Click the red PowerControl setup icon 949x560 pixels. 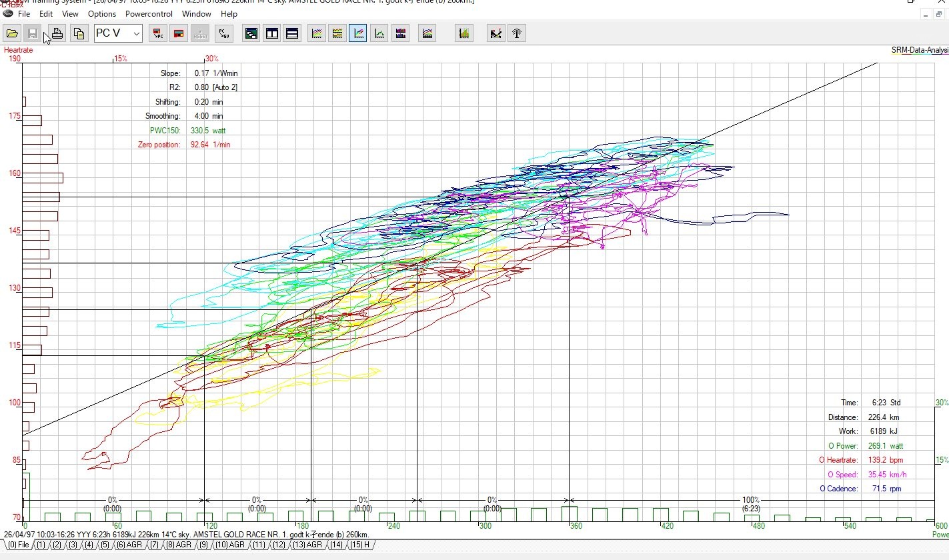click(x=178, y=33)
